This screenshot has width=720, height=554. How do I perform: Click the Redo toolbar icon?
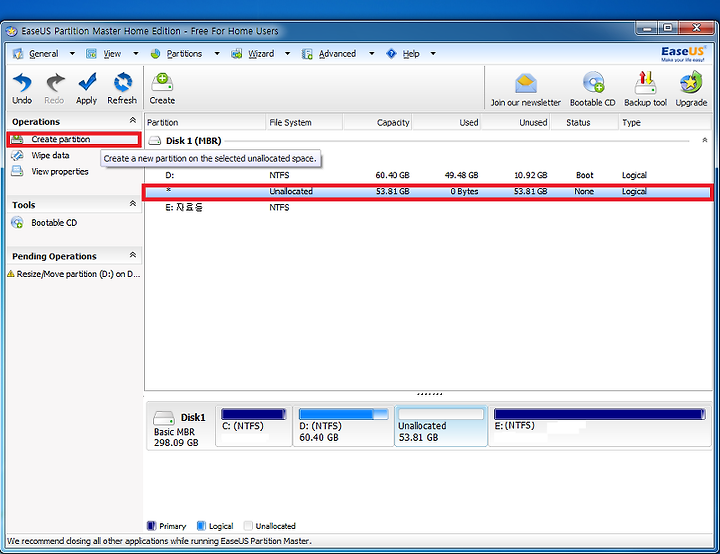pyautogui.click(x=54, y=89)
